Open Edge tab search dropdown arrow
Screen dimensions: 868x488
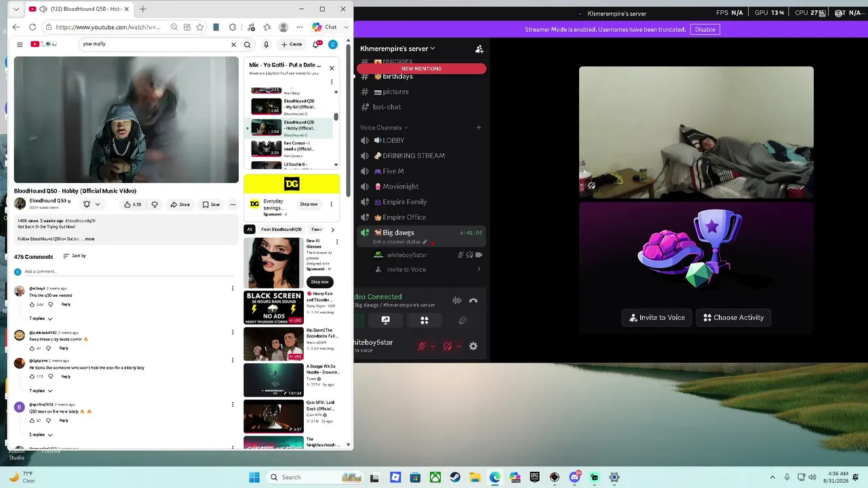coord(16,9)
